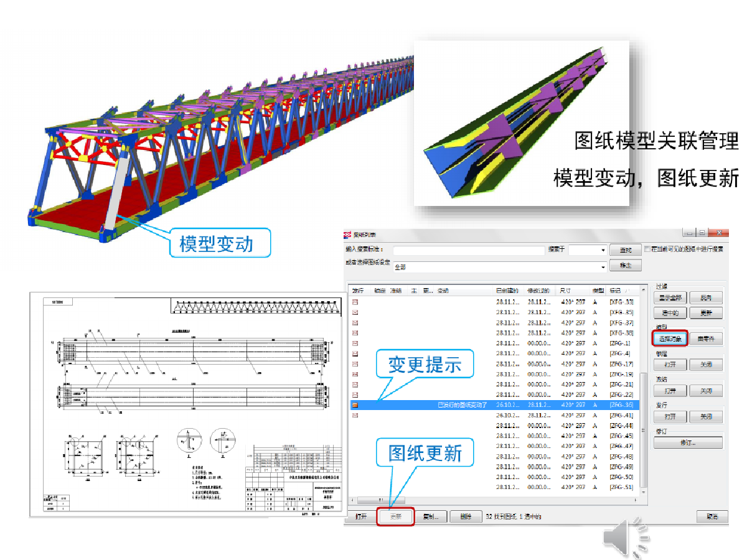Click the drawing icon of row [ZFG-.17]

pos(355,363)
